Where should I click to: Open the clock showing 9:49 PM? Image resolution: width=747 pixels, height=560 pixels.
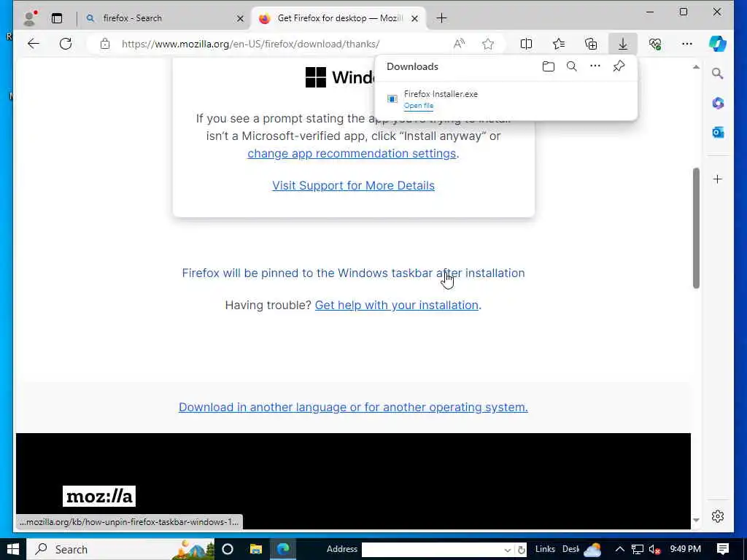click(685, 549)
